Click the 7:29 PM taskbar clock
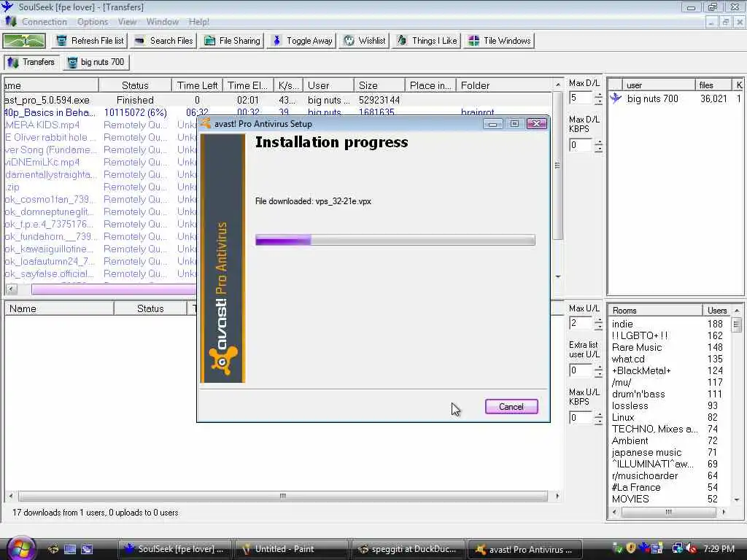This screenshot has width=747, height=560. pos(719,549)
